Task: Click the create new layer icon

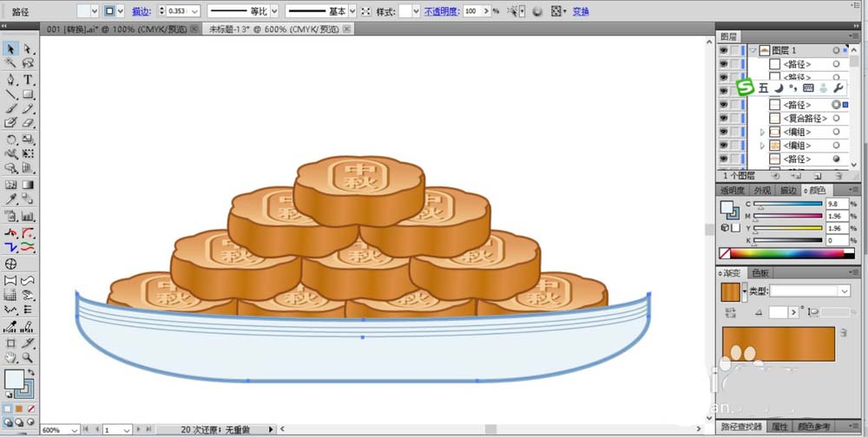Action: coord(817,176)
